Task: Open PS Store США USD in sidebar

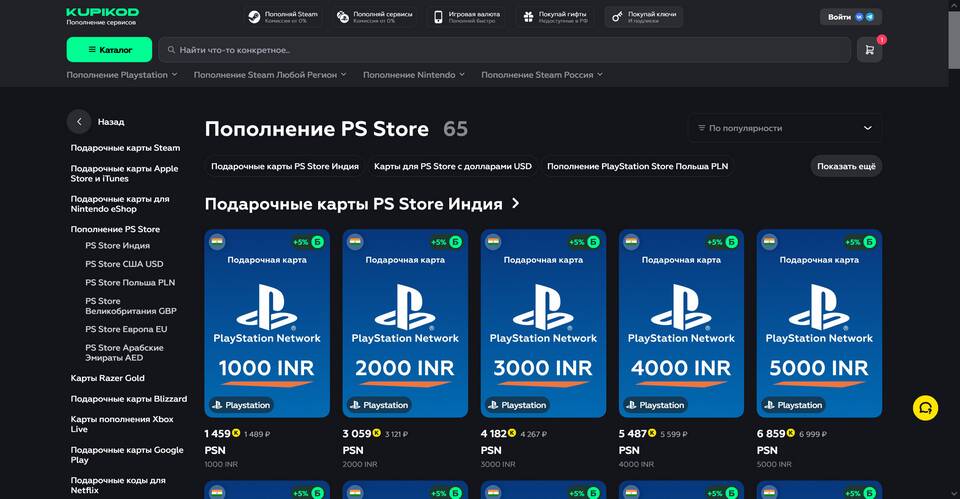Action: coord(124,264)
